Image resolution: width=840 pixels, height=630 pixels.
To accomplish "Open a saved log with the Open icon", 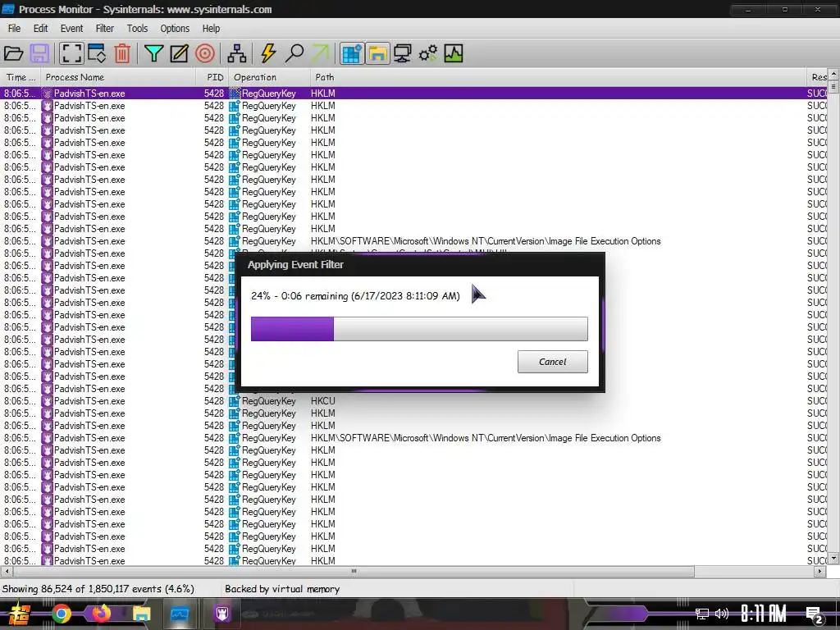I will [x=13, y=53].
